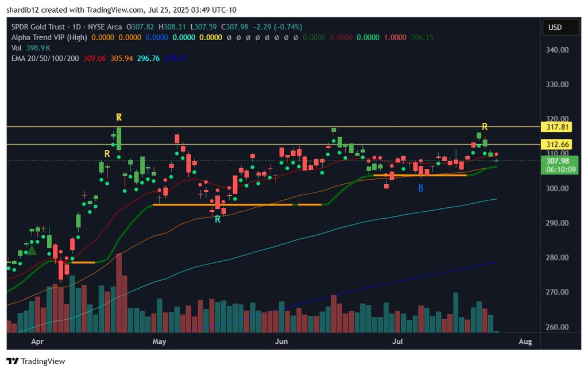Click the EMA 50 value 305.94
The width and height of the screenshot is (588, 372).
122,59
